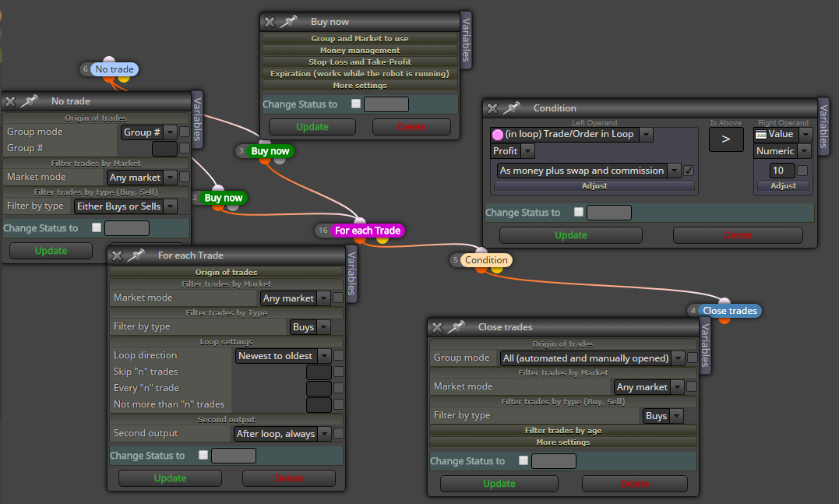Expand Filter trades by age section
The width and height of the screenshot is (839, 504).
point(563,430)
